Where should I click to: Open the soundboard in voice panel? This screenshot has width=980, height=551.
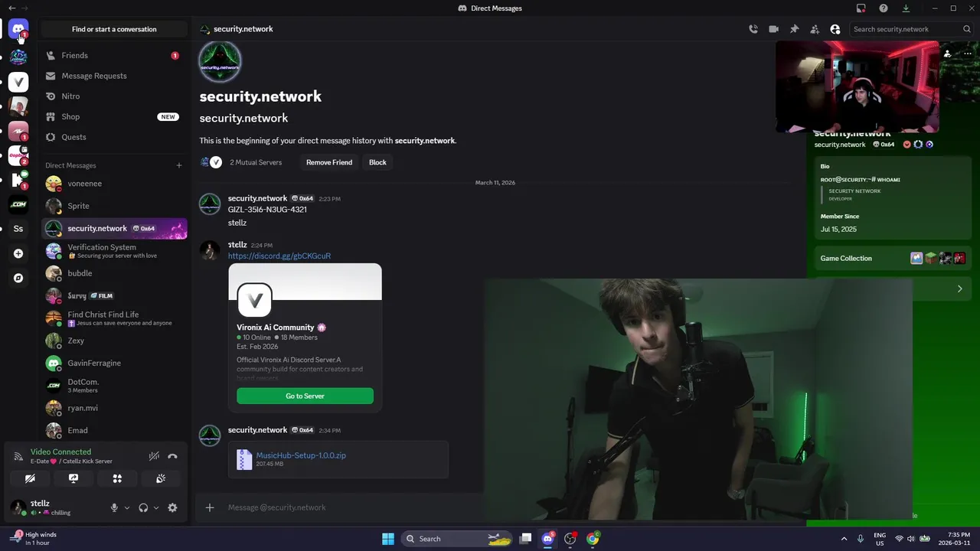coord(161,478)
